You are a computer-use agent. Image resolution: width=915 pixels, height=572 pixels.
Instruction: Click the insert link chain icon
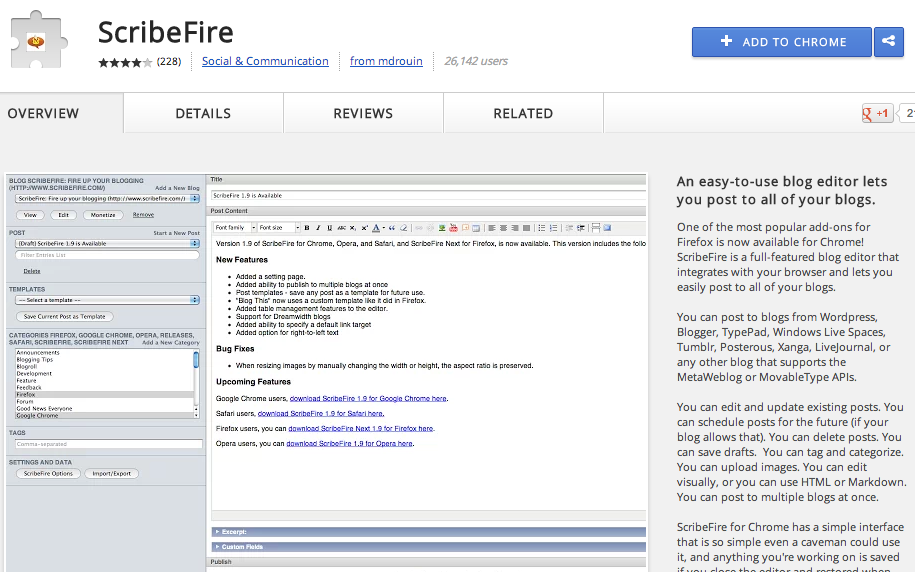pos(418,228)
